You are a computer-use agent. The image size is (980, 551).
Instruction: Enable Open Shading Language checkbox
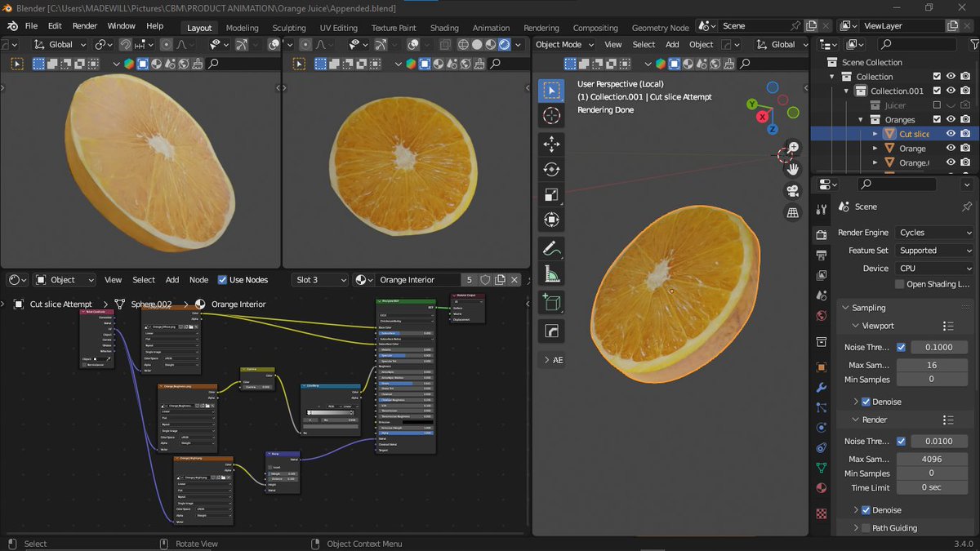[899, 284]
